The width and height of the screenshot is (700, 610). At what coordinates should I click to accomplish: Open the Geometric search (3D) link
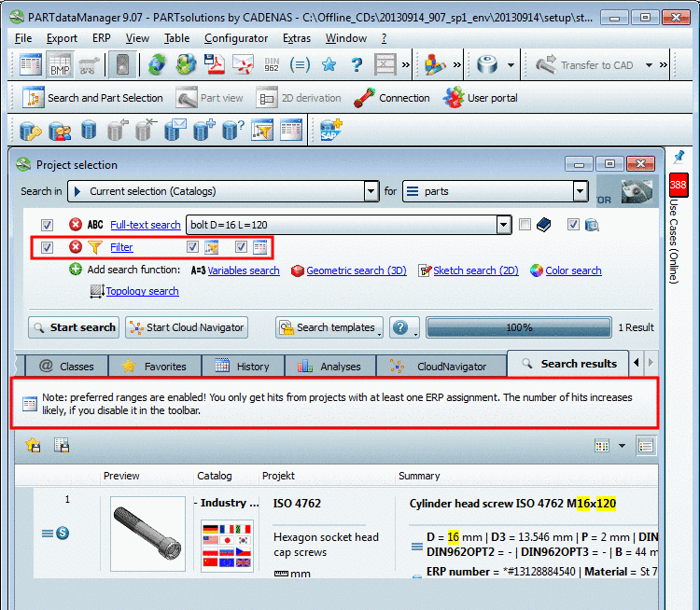pos(357,270)
